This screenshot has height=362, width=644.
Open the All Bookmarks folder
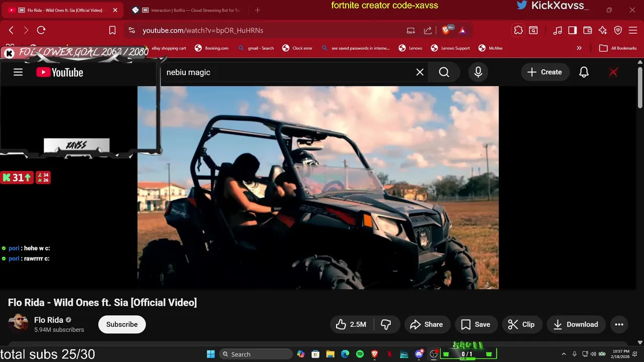[x=618, y=48]
